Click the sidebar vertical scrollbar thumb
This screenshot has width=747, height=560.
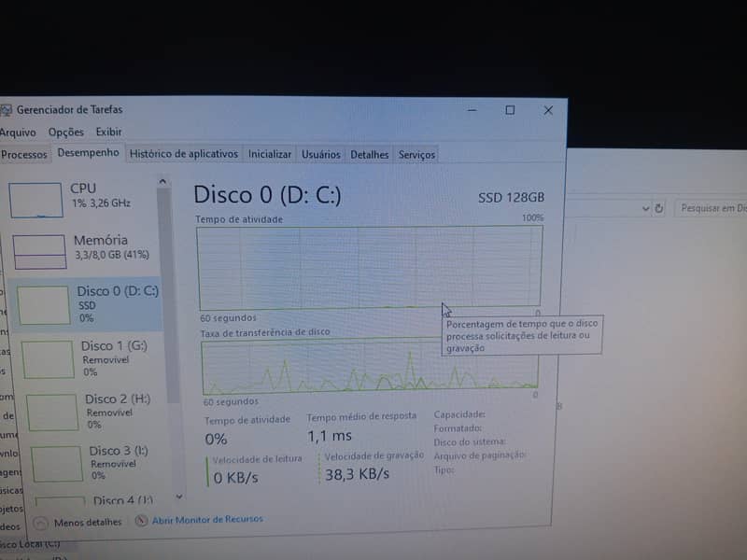[x=168, y=295]
